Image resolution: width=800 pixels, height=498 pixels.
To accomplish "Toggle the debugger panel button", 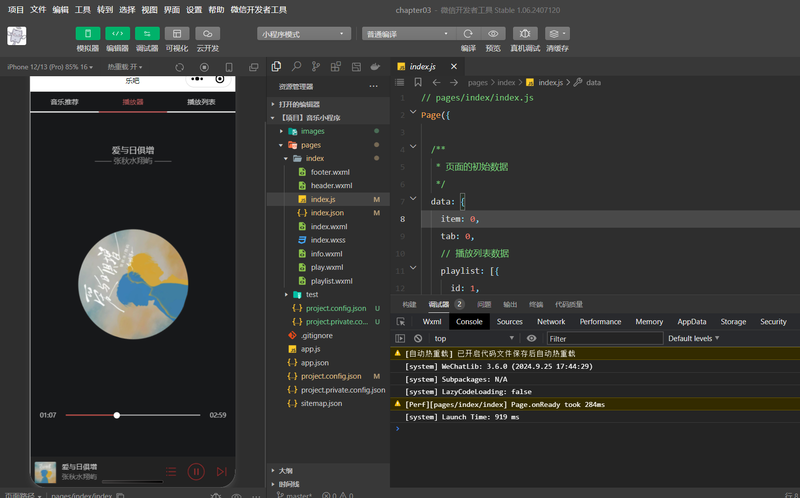I will tap(147, 34).
